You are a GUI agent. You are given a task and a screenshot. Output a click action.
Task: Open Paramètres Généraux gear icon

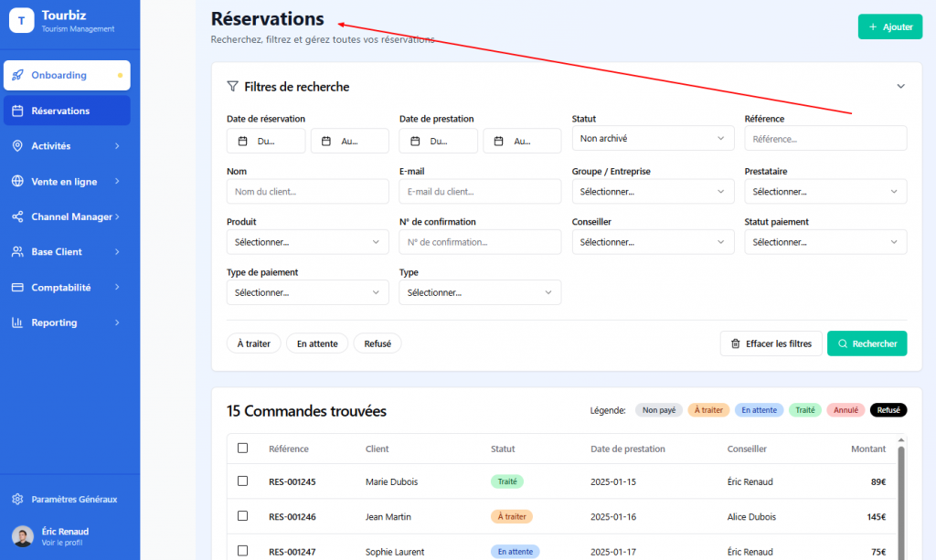(17, 500)
